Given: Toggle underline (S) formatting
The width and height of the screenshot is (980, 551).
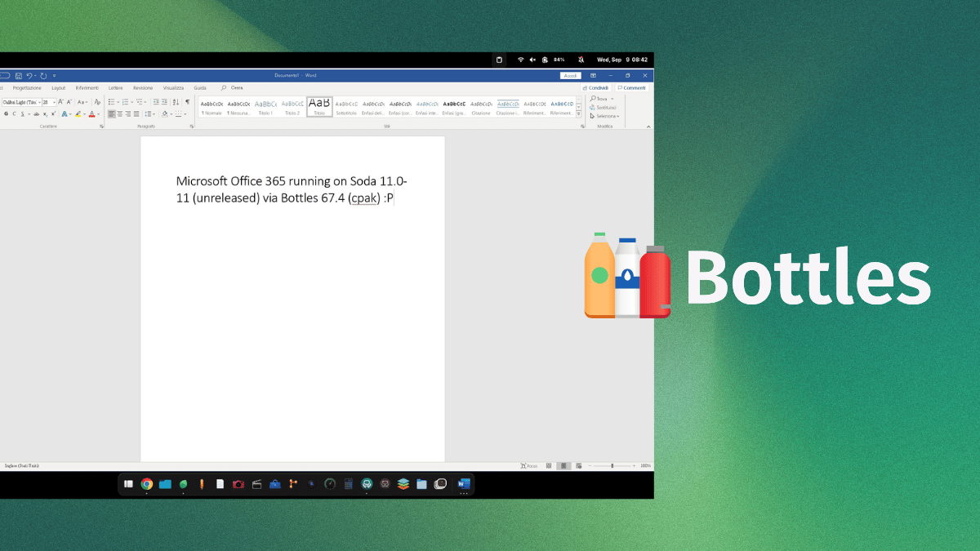Looking at the screenshot, I should (x=23, y=114).
